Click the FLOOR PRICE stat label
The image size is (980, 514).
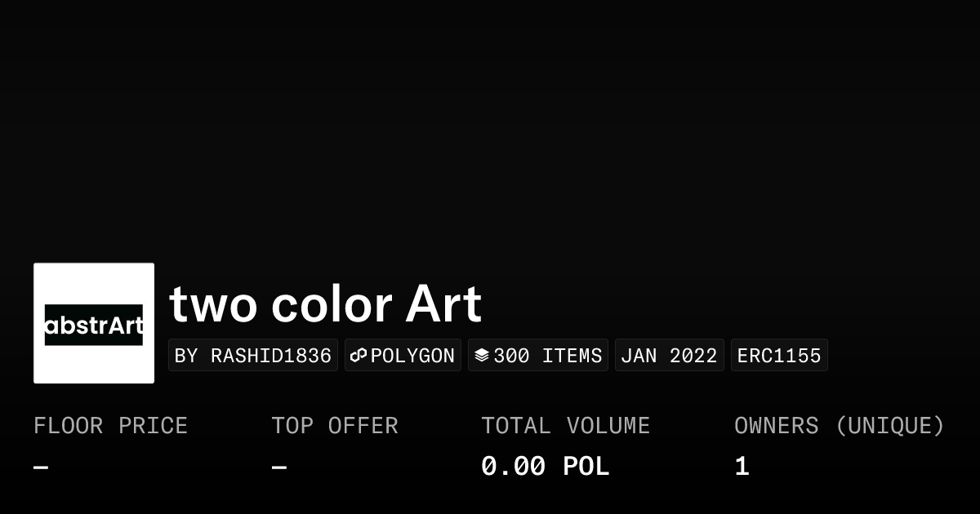click(x=110, y=426)
